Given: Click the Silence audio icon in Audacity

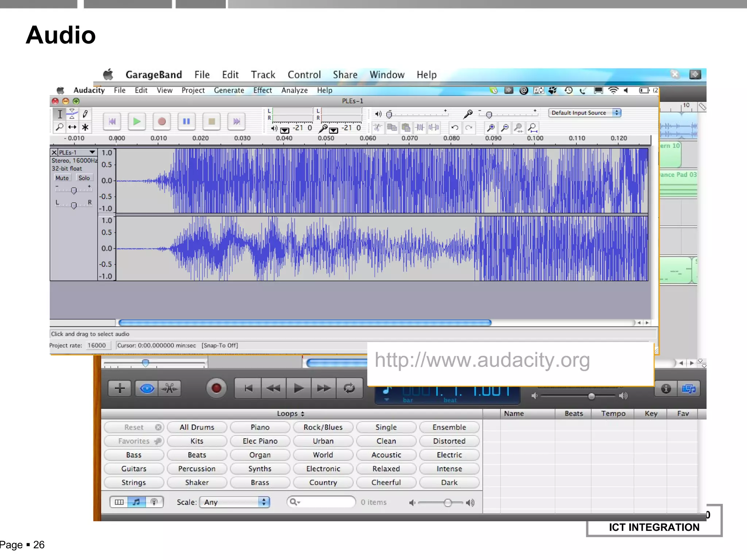Looking at the screenshot, I should click(434, 128).
